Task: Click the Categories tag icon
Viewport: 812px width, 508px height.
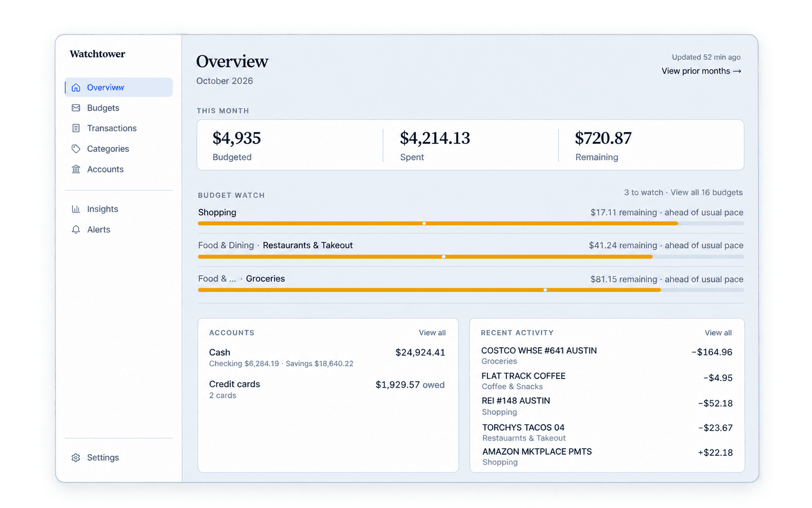Action: click(76, 149)
